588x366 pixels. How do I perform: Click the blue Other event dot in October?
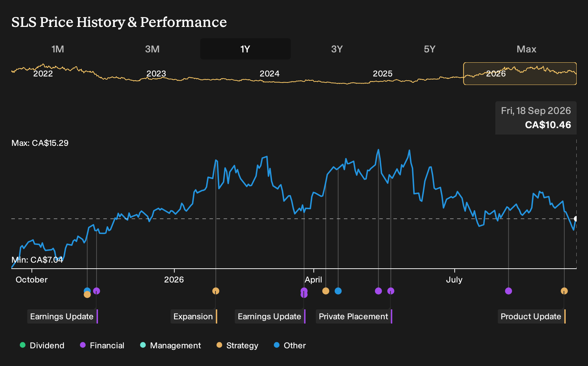pyautogui.click(x=87, y=291)
